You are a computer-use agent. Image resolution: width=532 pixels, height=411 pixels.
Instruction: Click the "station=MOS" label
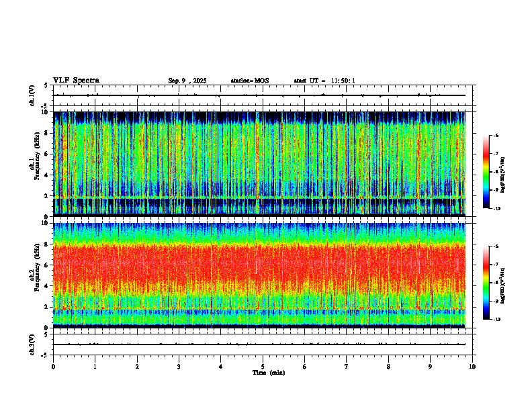250,81
